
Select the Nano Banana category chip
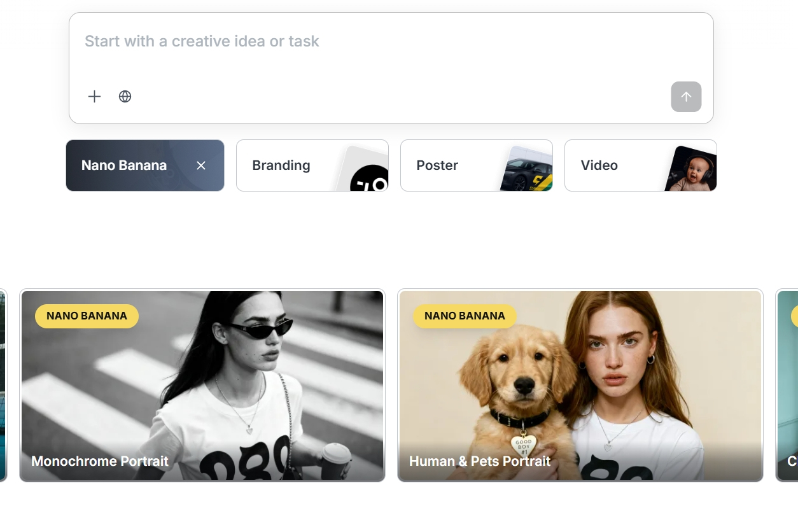tap(124, 165)
